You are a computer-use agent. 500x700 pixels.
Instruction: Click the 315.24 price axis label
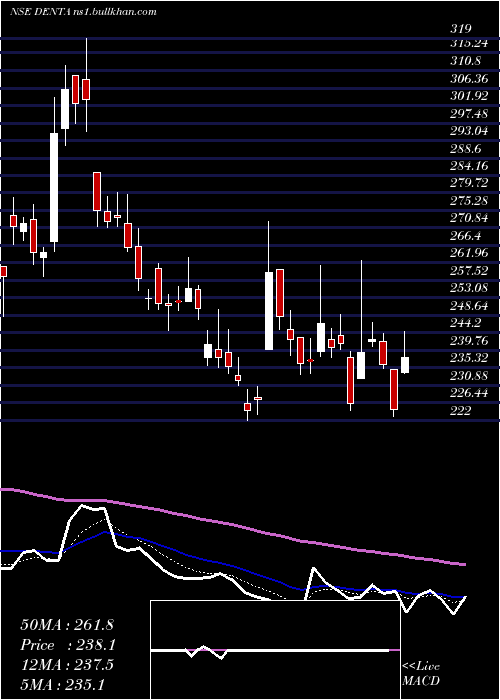(x=468, y=43)
